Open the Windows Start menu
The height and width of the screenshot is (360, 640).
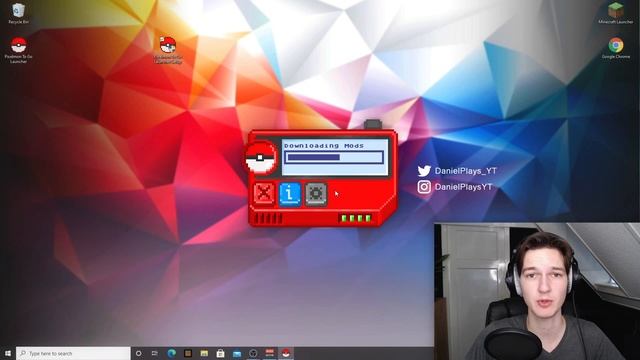[x=8, y=353]
